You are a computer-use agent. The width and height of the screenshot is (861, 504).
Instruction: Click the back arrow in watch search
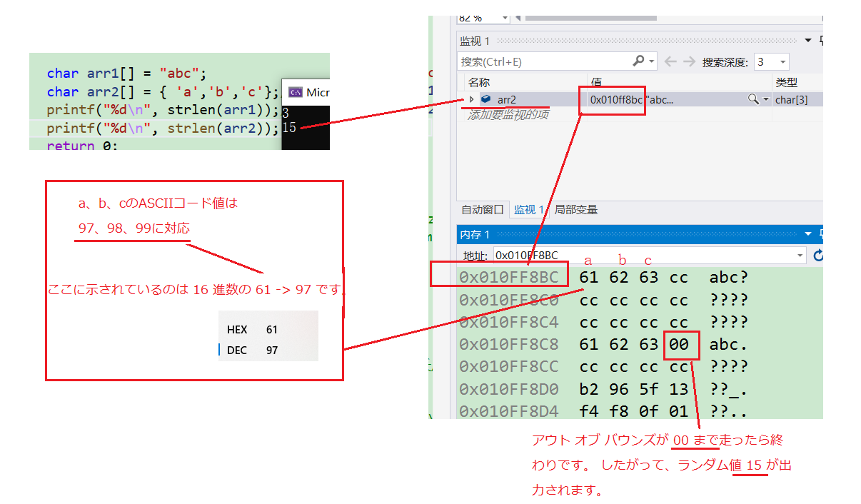(x=670, y=61)
